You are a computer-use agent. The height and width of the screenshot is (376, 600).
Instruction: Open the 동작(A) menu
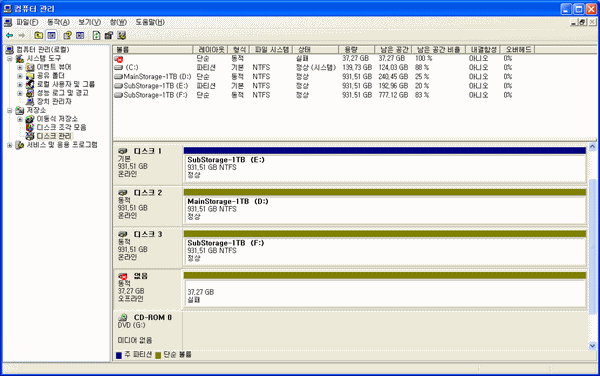click(x=58, y=22)
